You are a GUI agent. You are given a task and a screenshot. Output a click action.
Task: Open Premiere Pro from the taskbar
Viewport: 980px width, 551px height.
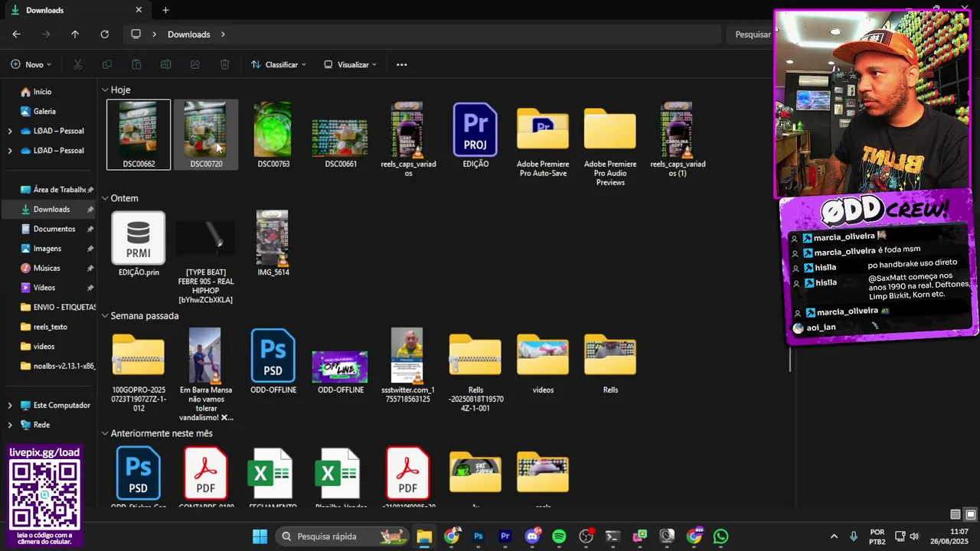pyautogui.click(x=505, y=536)
